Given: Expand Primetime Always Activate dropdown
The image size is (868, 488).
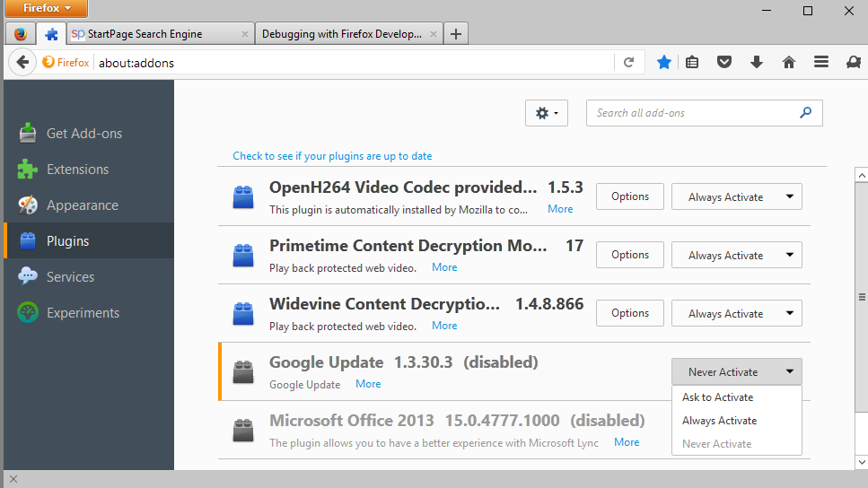Looking at the screenshot, I should [x=737, y=255].
